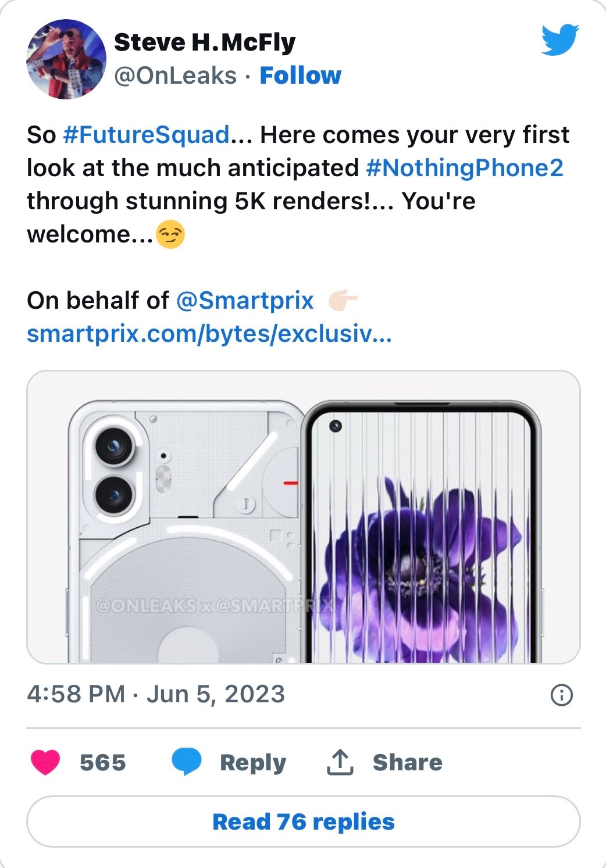Click the Steve H.McFly display name
This screenshot has height=868, width=606.
(205, 42)
